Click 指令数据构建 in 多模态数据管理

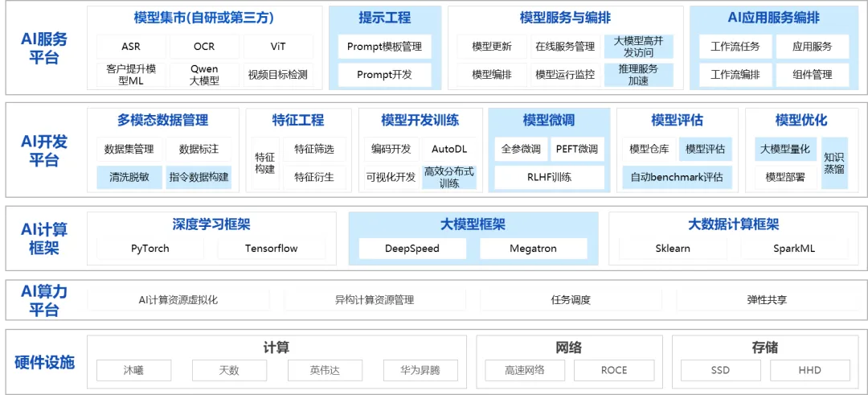199,177
